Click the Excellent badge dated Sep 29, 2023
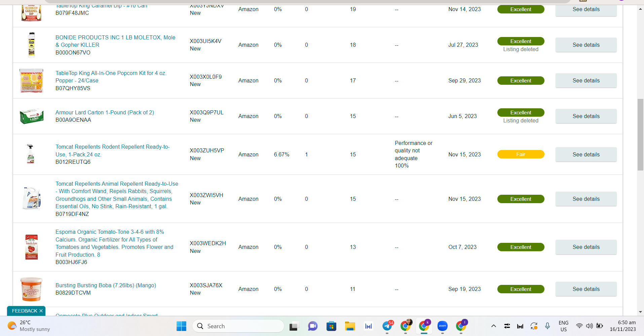 pos(521,81)
